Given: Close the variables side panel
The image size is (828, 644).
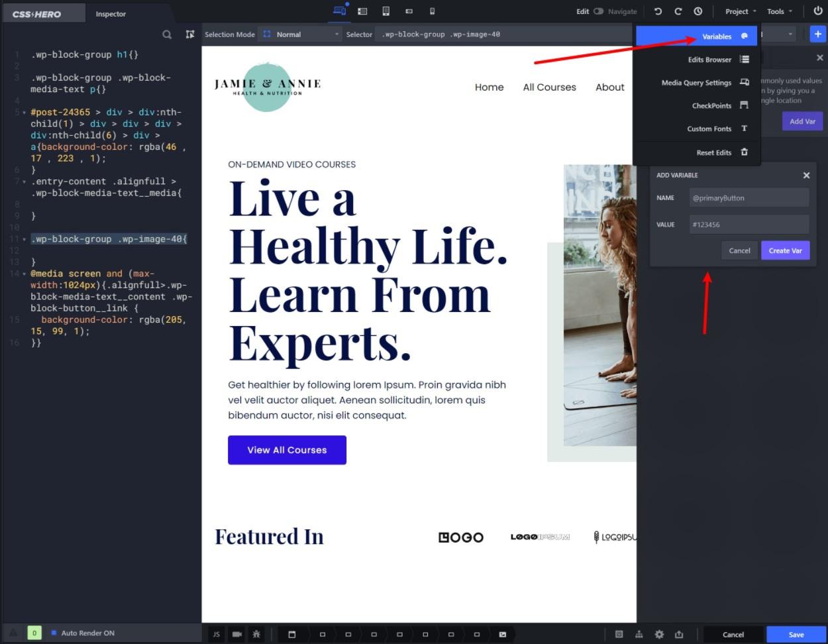Looking at the screenshot, I should [x=820, y=58].
